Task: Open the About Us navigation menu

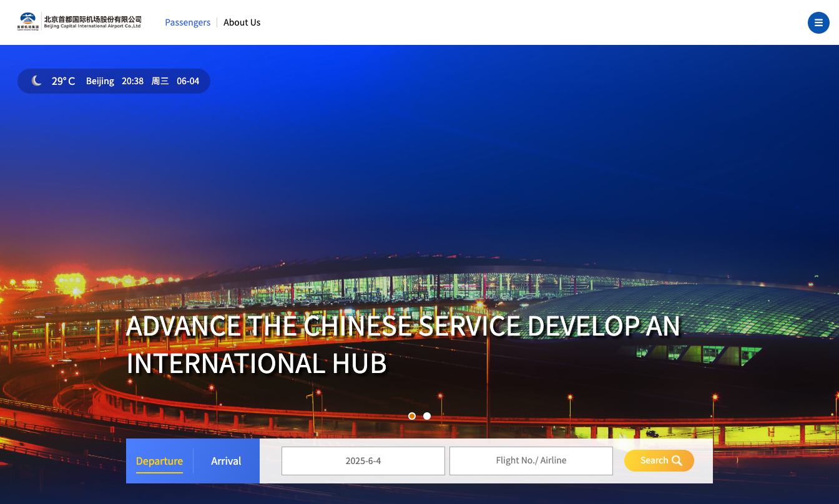Action: point(242,22)
